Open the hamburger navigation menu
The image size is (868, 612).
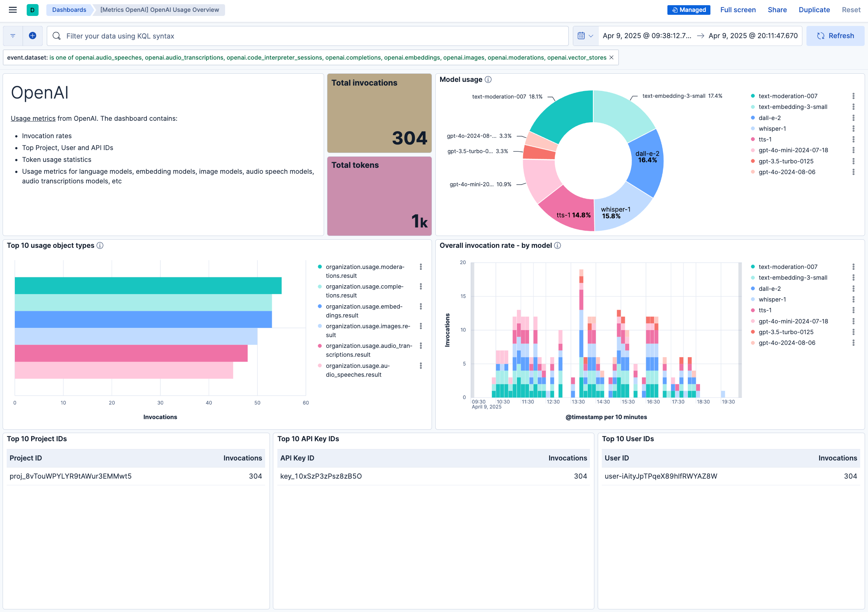tap(13, 10)
